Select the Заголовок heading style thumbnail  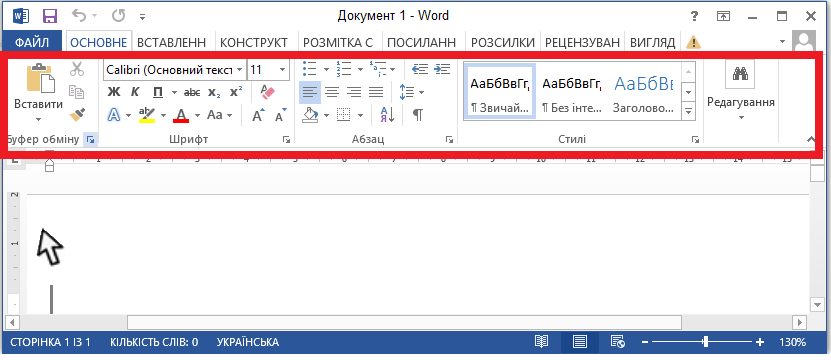point(643,92)
